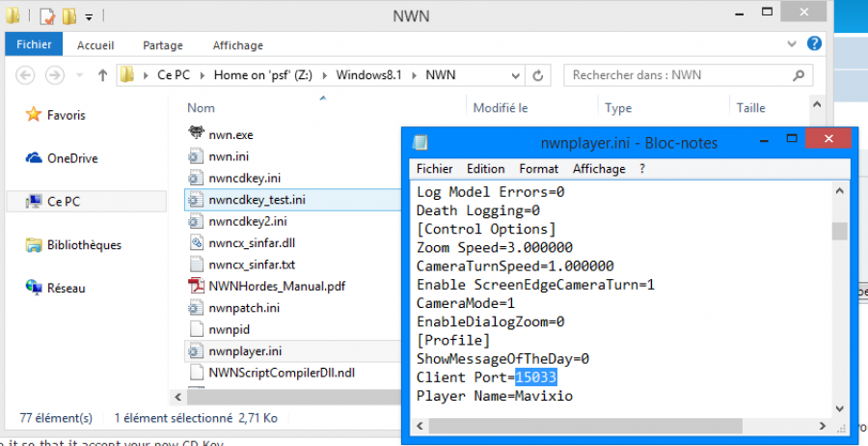Click the Ce PC computer icon
This screenshot has width=868, height=446.
point(35,201)
